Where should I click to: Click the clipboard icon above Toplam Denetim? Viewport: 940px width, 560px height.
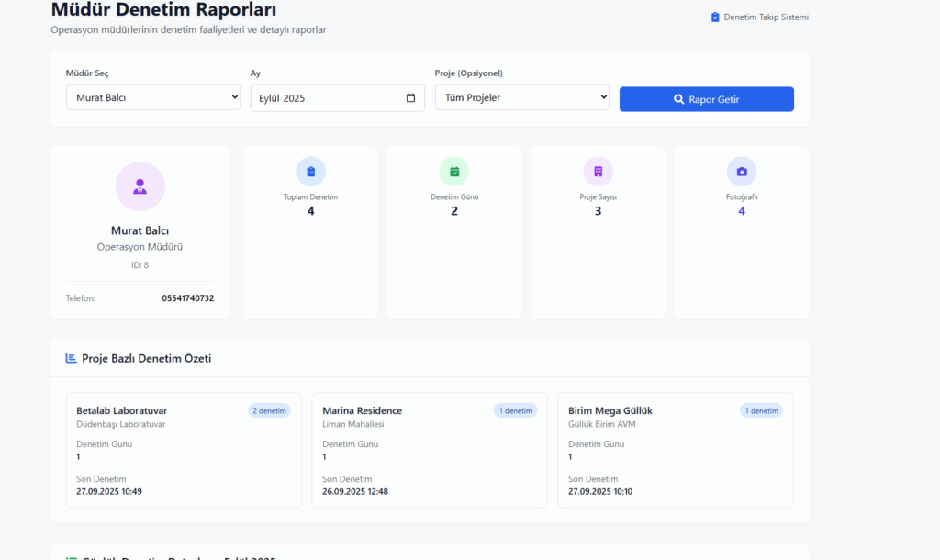310,172
